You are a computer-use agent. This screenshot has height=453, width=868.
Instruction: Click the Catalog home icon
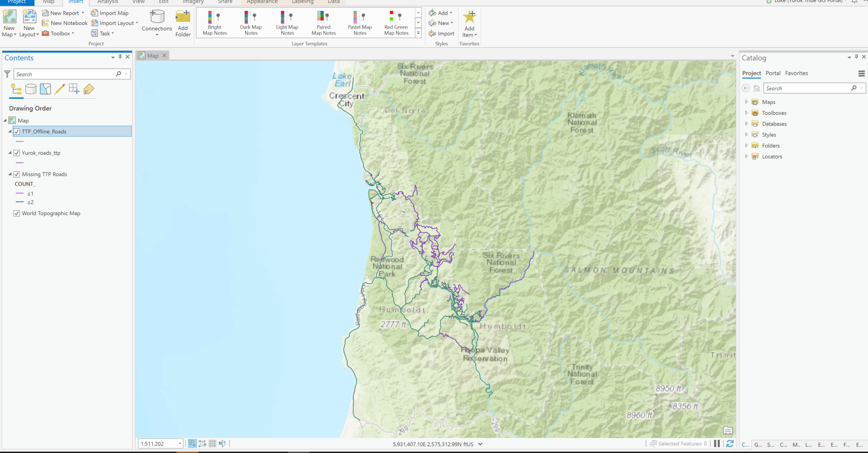[756, 88]
